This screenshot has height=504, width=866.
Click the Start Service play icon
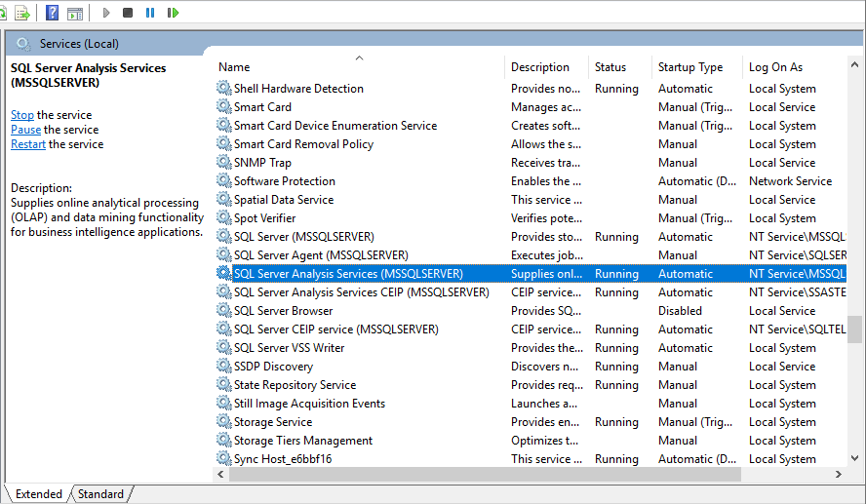pos(106,13)
